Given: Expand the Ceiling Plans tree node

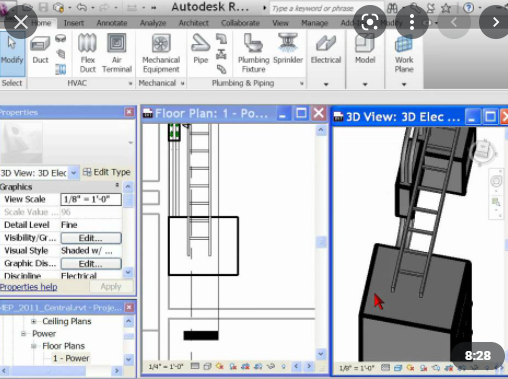Looking at the screenshot, I should [x=33, y=321].
